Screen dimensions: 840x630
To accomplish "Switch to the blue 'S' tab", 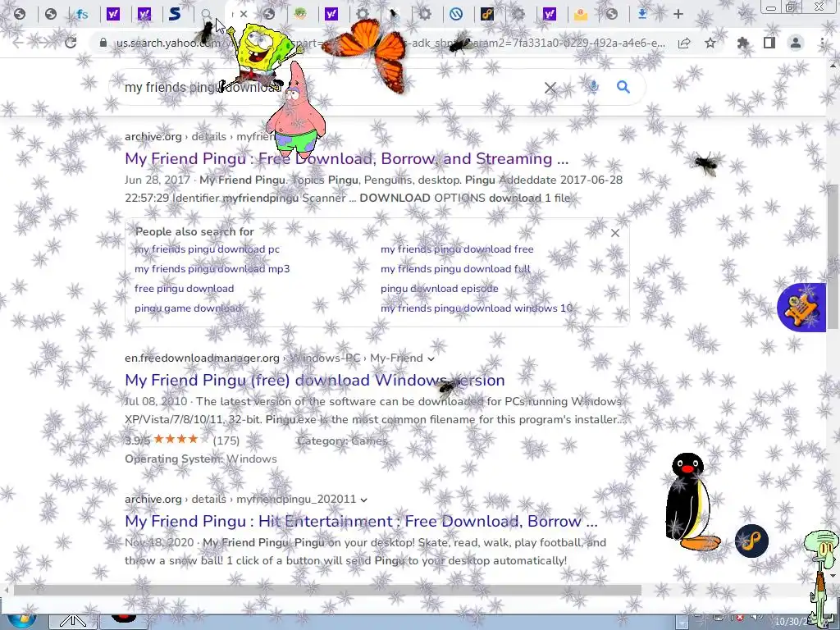I will [x=176, y=14].
